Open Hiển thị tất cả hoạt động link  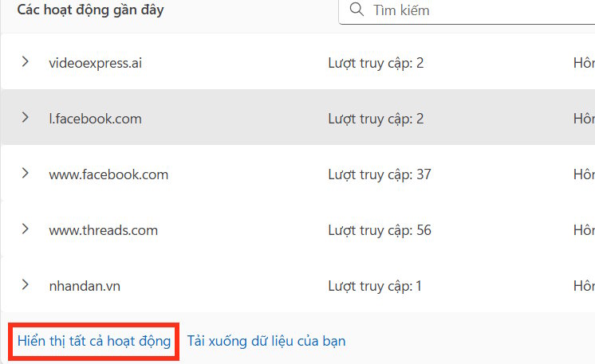(94, 341)
